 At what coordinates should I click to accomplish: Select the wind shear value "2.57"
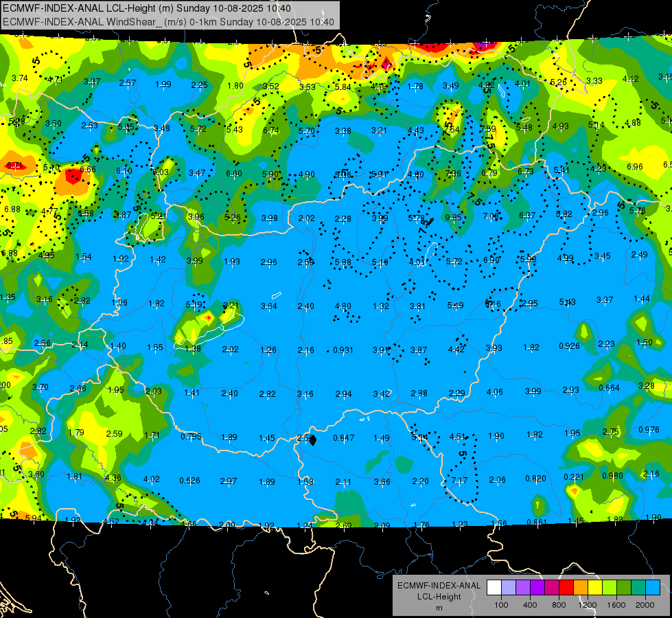(x=128, y=82)
